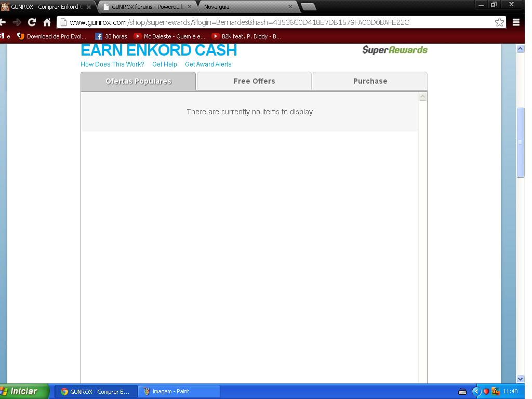This screenshot has width=532, height=399.
Task: Click the 'Get Award Alerts' link
Action: 208,64
